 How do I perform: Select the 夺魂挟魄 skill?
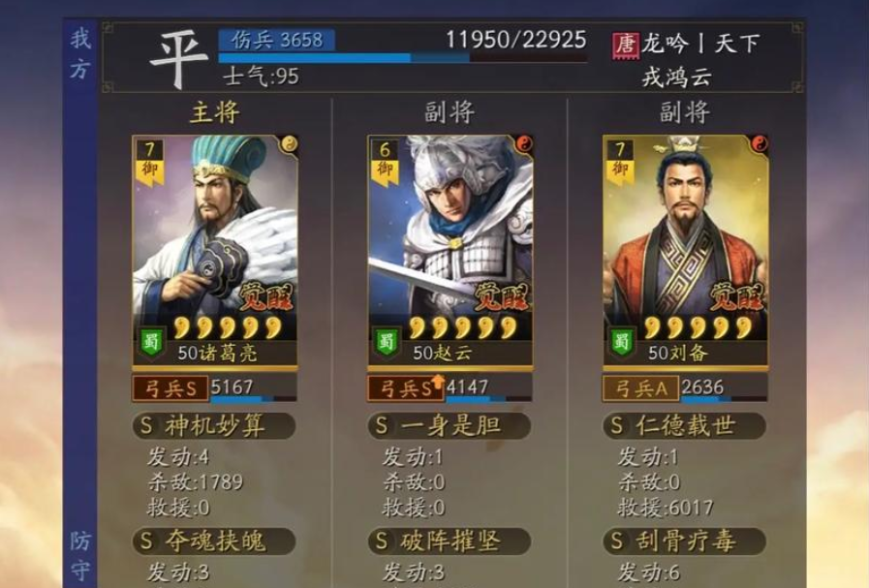(x=214, y=542)
